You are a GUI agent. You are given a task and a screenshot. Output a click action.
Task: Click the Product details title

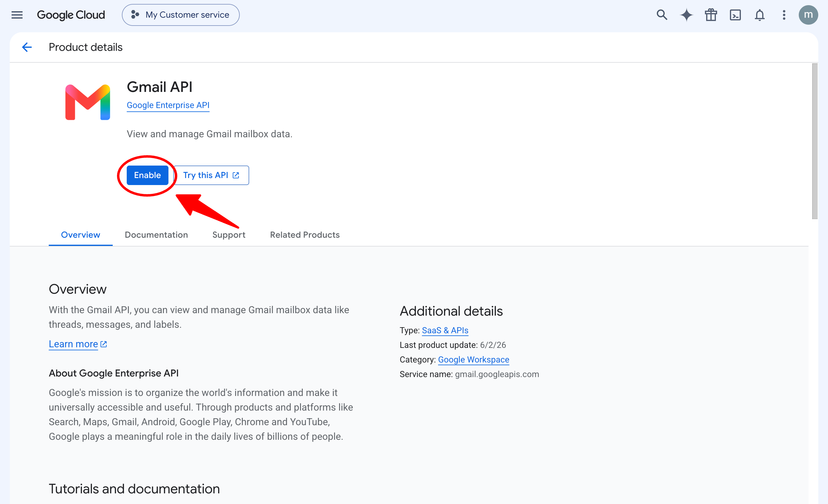point(86,47)
